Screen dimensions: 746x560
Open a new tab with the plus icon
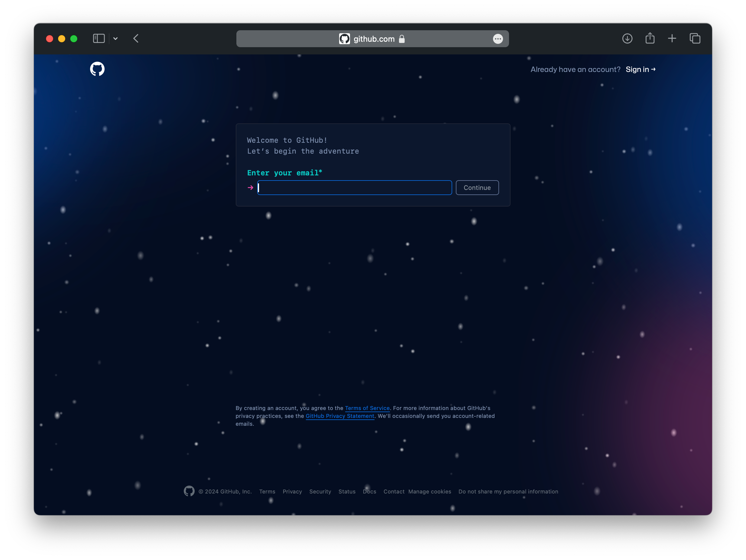click(672, 38)
